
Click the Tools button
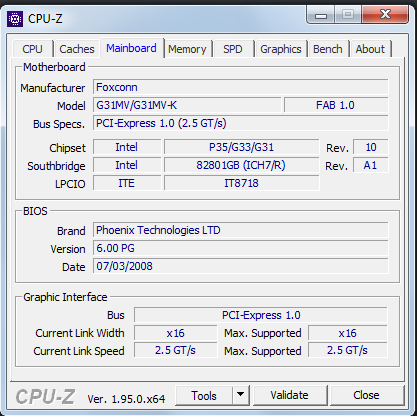coord(204,396)
